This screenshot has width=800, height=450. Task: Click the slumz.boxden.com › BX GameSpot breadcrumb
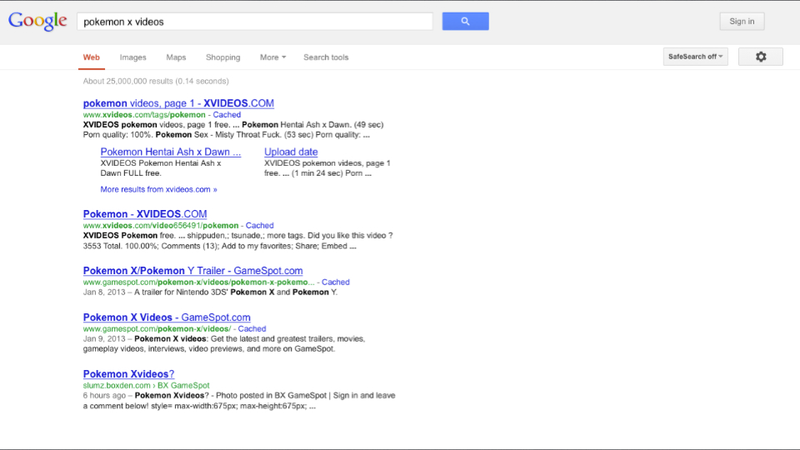click(146, 385)
